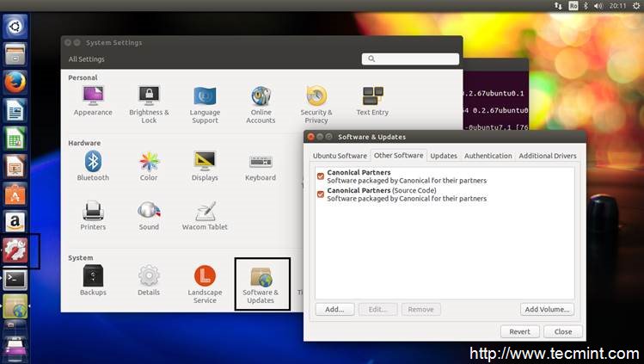Click Add Volume... button
Screen dimensions: 644x364
pos(547,310)
